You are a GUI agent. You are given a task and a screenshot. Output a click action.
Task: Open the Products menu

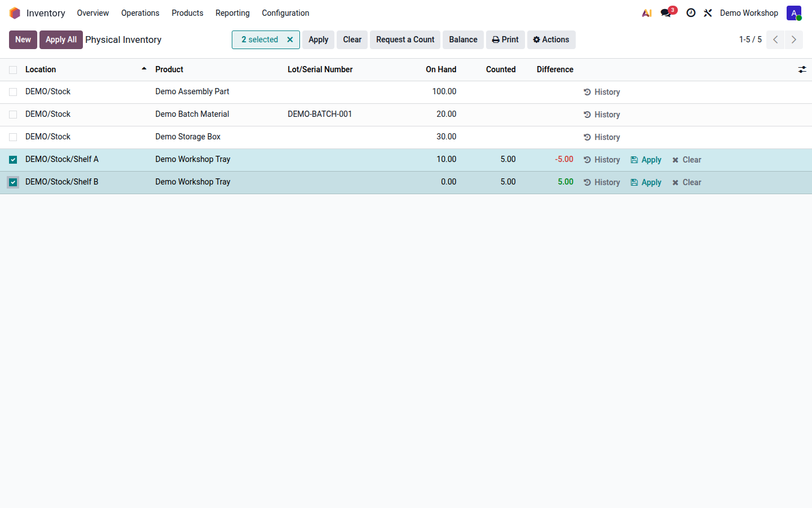187,13
